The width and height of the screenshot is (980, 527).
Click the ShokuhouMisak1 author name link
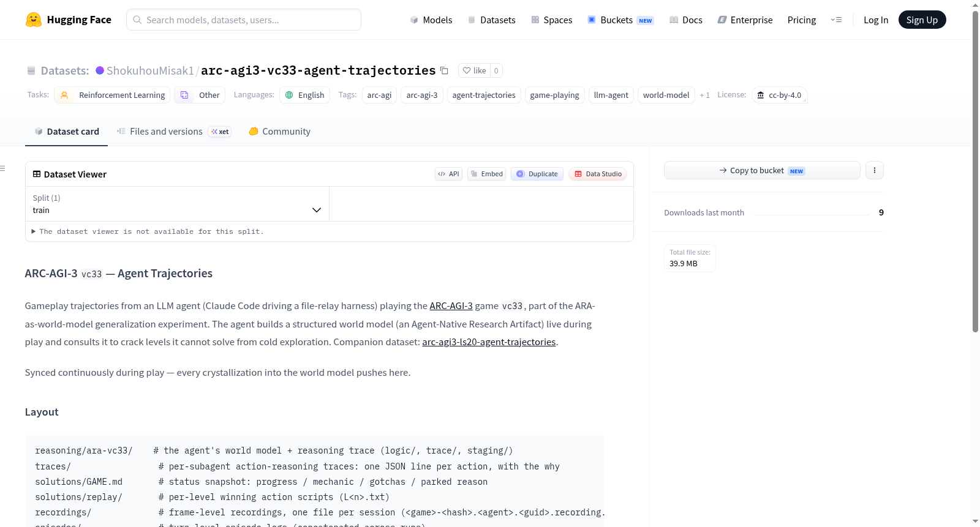[150, 70]
